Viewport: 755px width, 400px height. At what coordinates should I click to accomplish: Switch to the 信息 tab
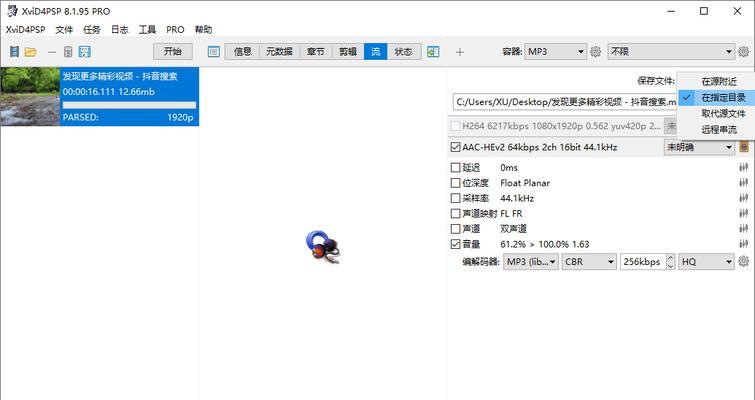(x=243, y=52)
